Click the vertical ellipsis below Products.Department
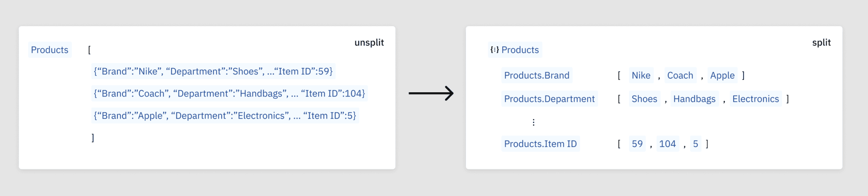This screenshot has width=868, height=196. pos(534,122)
